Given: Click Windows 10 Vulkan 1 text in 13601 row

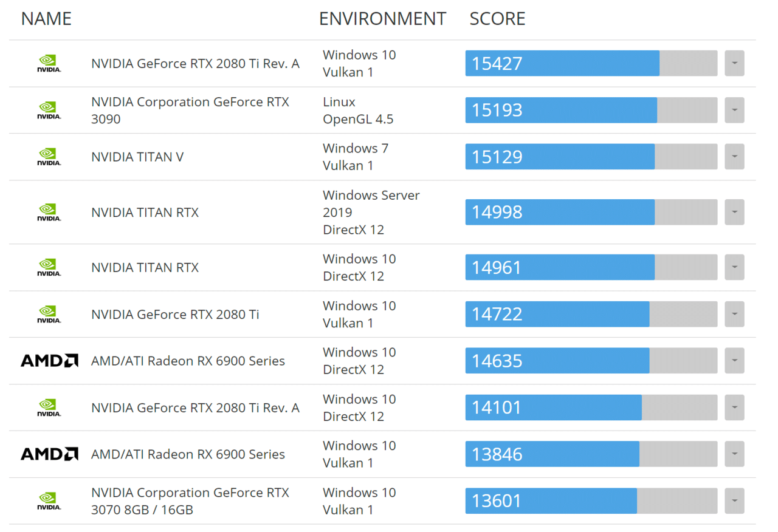Looking at the screenshot, I should [359, 502].
